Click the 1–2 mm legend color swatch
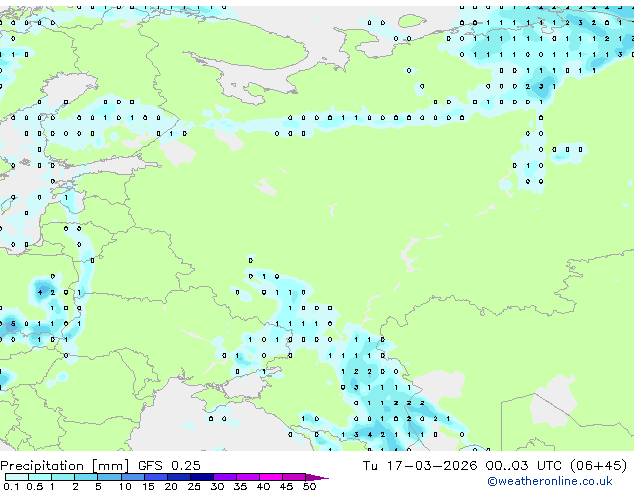Image resolution: width=634 pixels, height=490 pixels. 63,477
